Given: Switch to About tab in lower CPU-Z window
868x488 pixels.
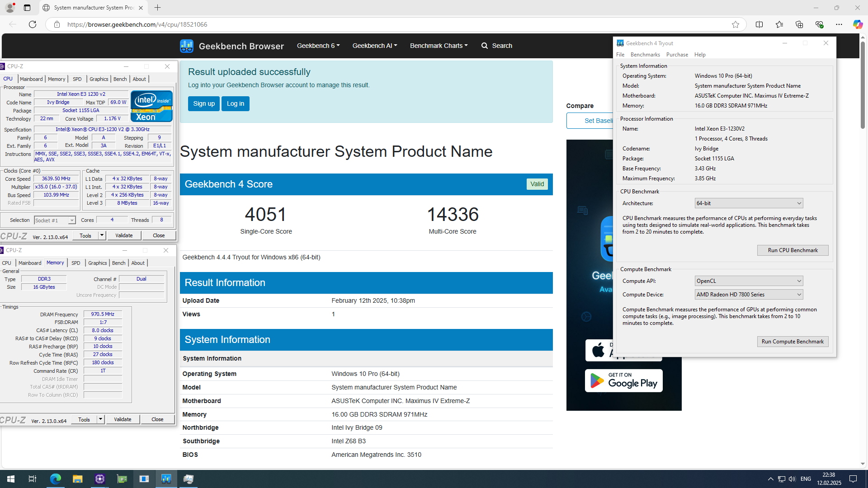Looking at the screenshot, I should click(138, 263).
